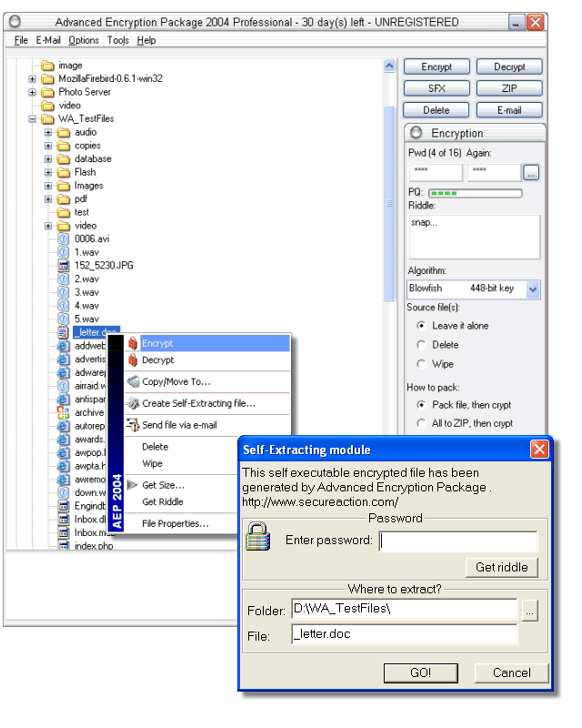Click the 152_5230.JPG image icon
The image size is (582, 728).
point(63,266)
